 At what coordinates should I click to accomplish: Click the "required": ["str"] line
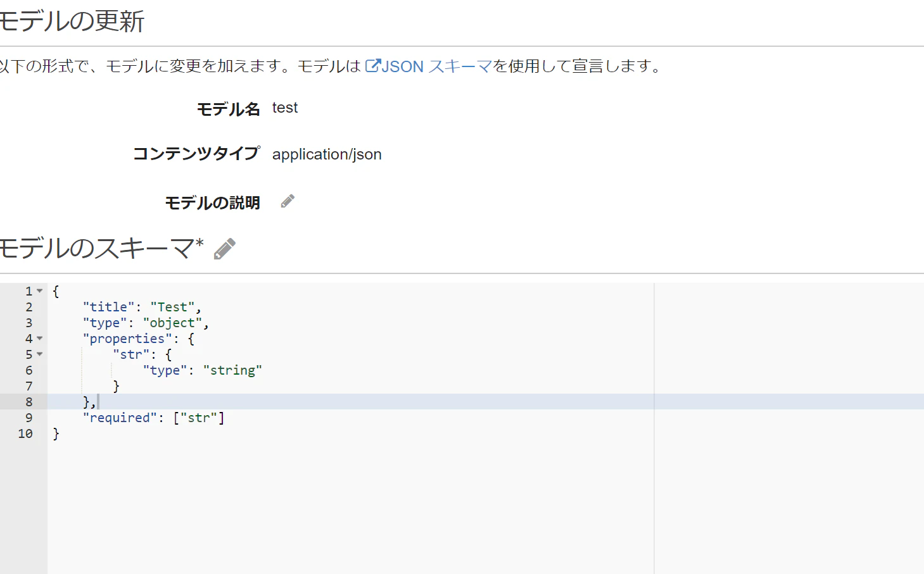click(x=154, y=418)
